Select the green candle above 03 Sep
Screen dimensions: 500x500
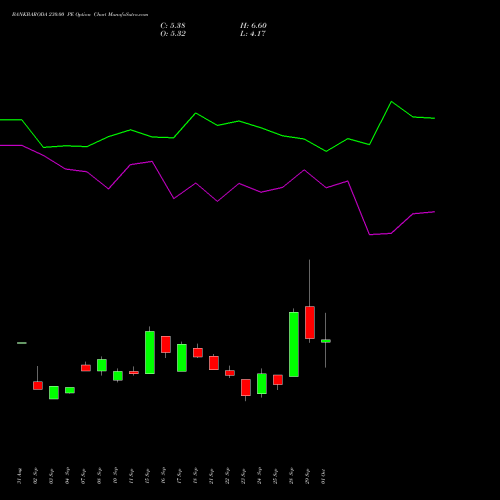[x=54, y=393]
